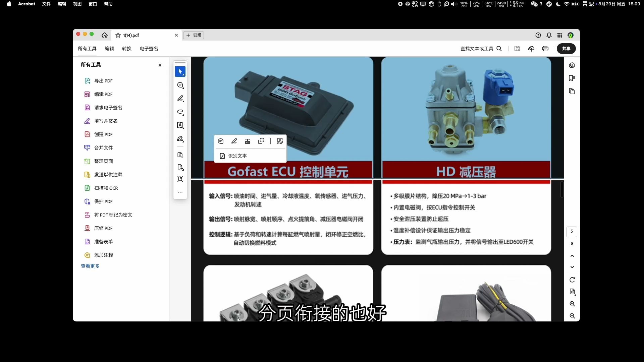Screen dimensions: 644x362
Task: Go to previous page up chevron
Action: click(x=572, y=256)
